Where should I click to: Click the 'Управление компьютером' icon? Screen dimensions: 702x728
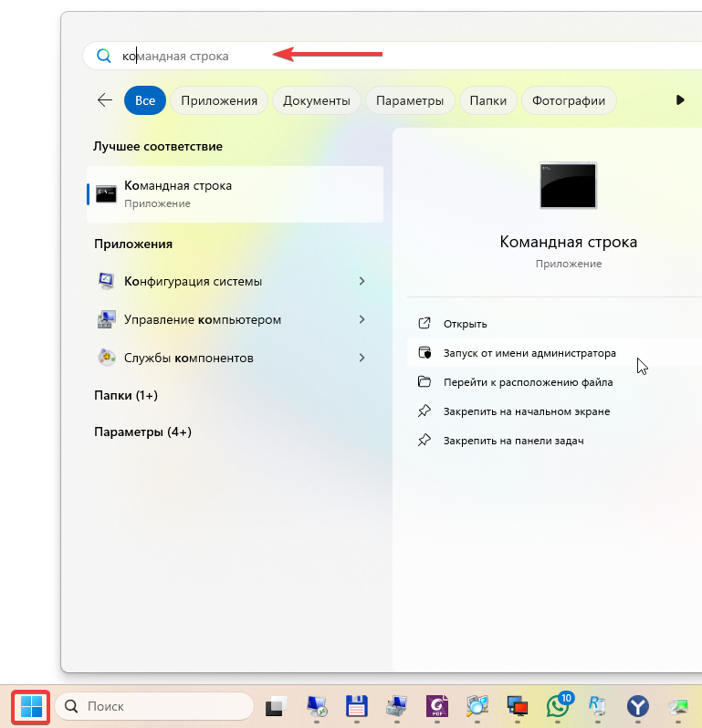(107, 319)
